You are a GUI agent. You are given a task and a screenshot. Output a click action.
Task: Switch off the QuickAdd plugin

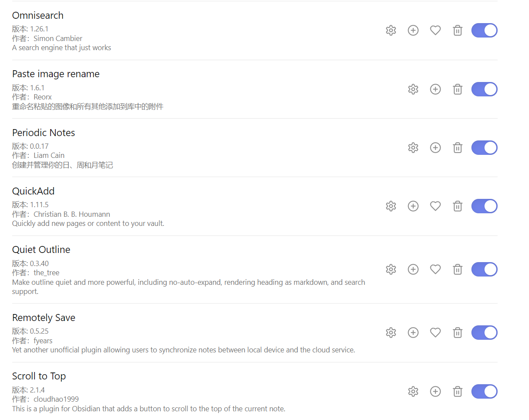click(x=485, y=206)
